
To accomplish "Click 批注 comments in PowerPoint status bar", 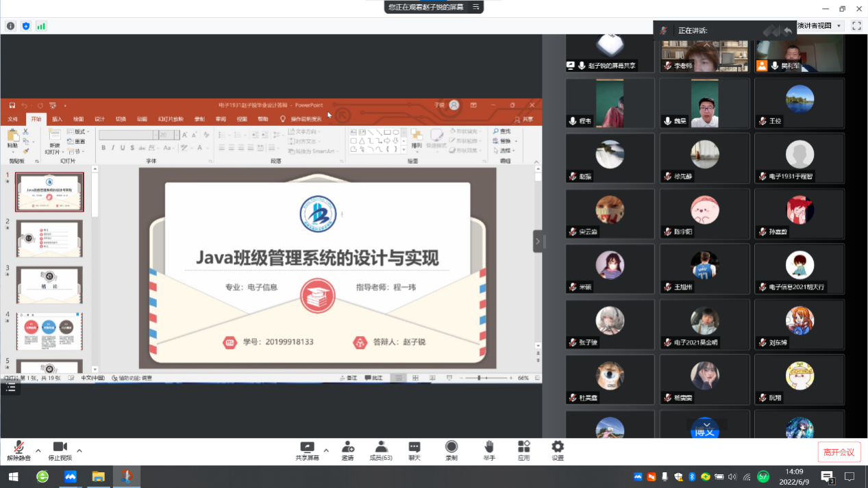I will (374, 378).
